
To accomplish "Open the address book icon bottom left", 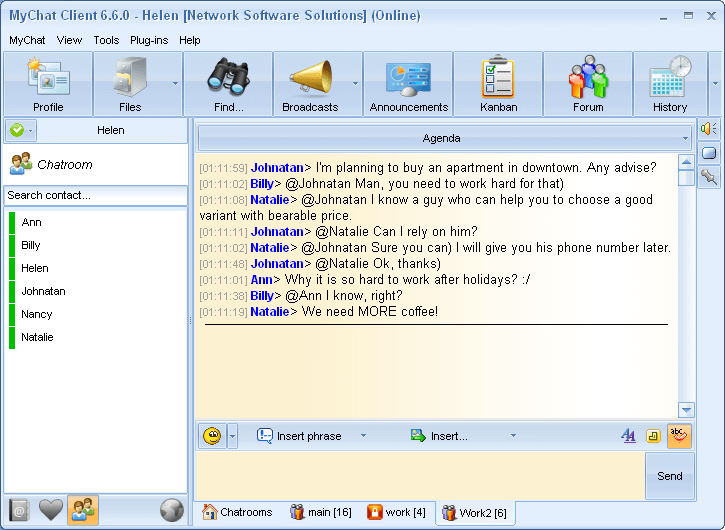I will tap(19, 511).
